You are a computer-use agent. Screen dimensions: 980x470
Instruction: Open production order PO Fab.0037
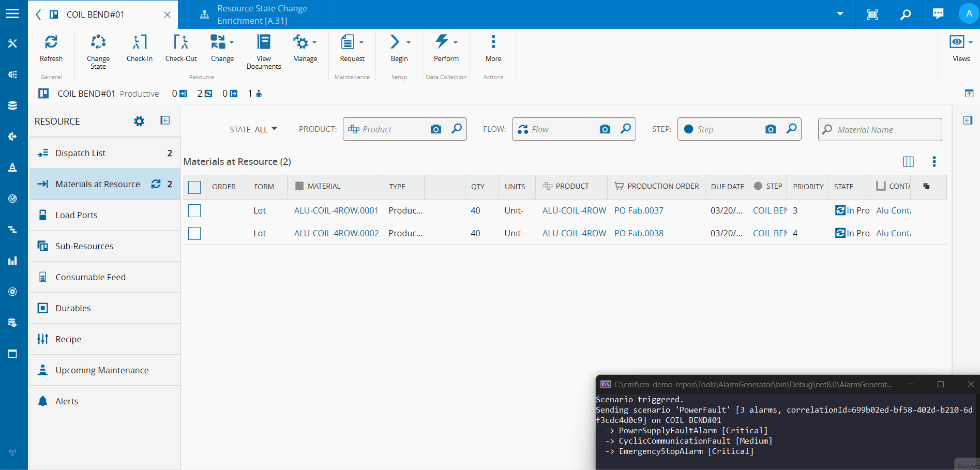pyautogui.click(x=639, y=210)
